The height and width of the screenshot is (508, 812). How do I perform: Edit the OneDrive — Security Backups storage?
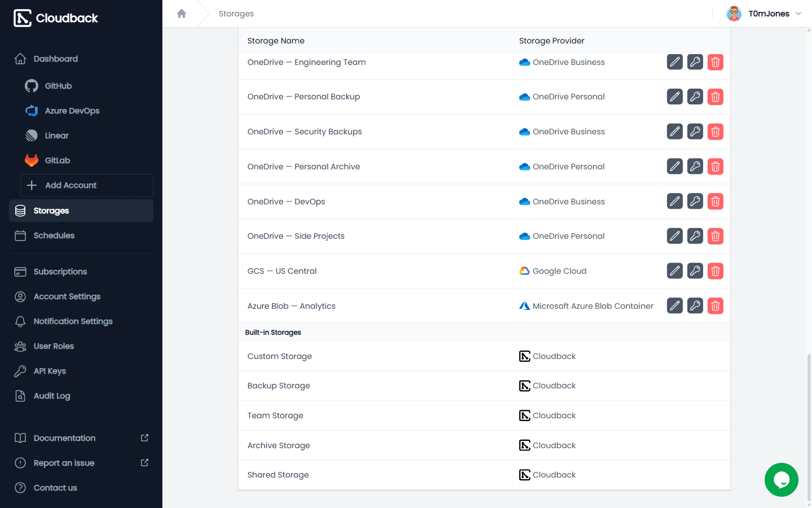(675, 132)
